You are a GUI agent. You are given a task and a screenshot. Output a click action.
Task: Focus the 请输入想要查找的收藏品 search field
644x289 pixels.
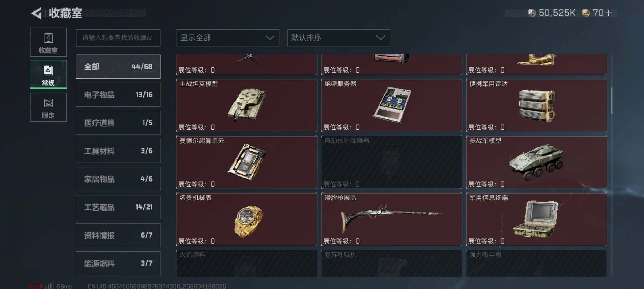click(x=118, y=38)
